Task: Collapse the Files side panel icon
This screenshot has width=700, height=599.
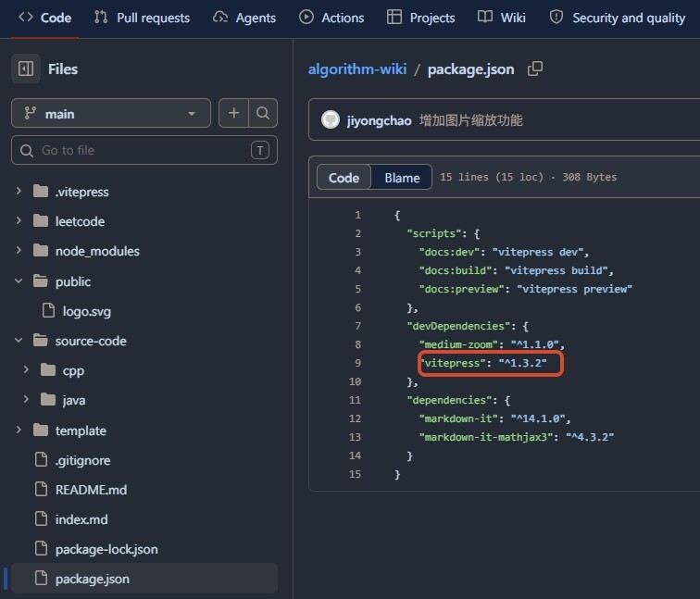Action: (26, 69)
